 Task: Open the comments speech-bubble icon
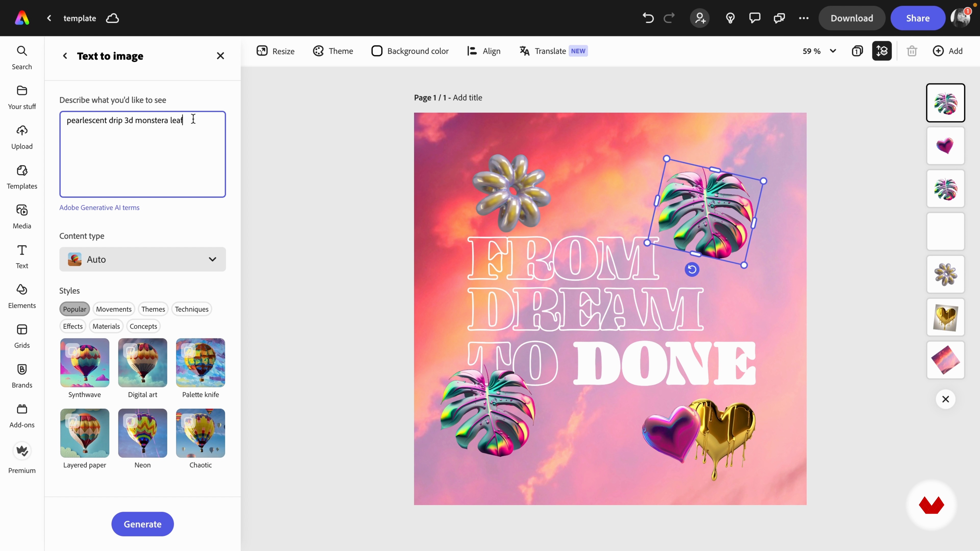click(x=755, y=18)
